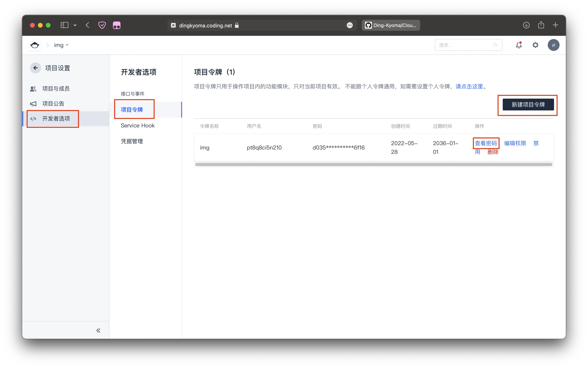Screen dimensions: 588x368
Task: Click the horizontal table scrollbar
Action: click(373, 164)
